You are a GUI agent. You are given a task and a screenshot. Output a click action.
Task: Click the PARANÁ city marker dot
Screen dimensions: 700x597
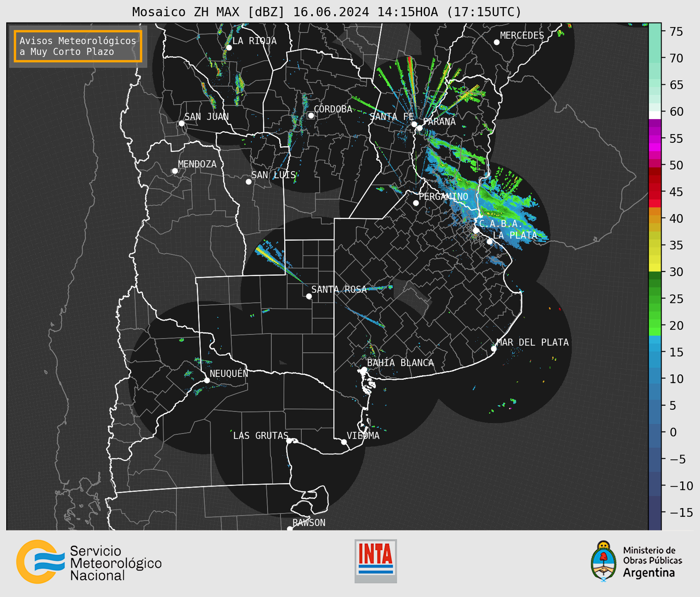420,128
